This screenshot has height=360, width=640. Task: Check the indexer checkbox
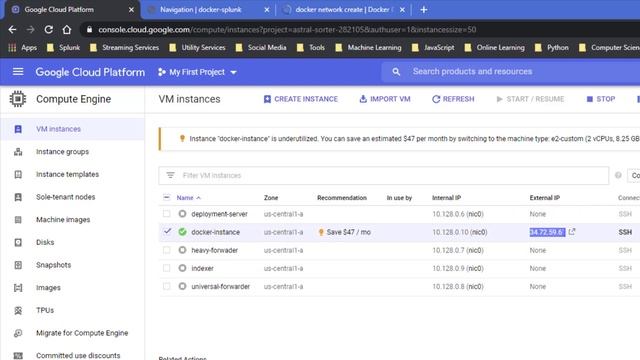167,268
